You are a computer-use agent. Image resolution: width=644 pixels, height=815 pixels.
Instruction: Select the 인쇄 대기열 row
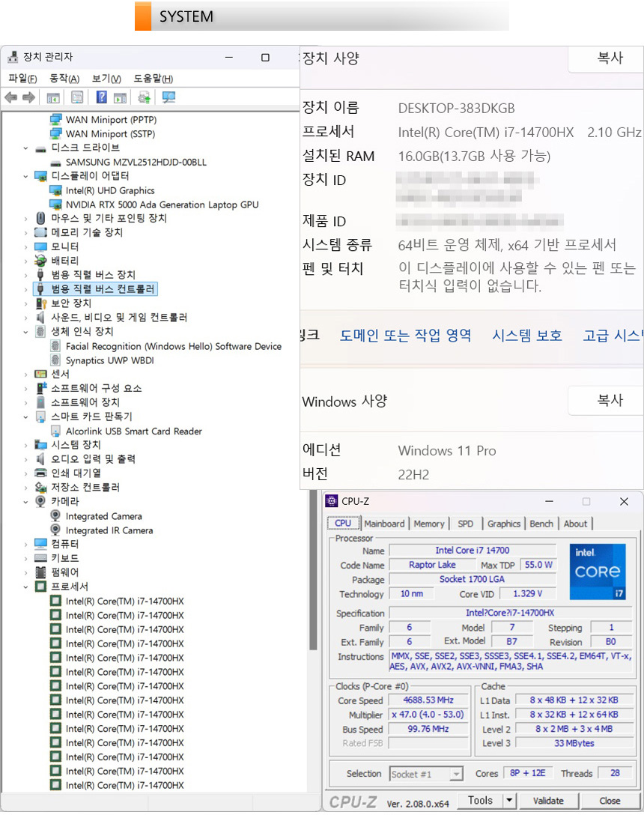[68, 473]
